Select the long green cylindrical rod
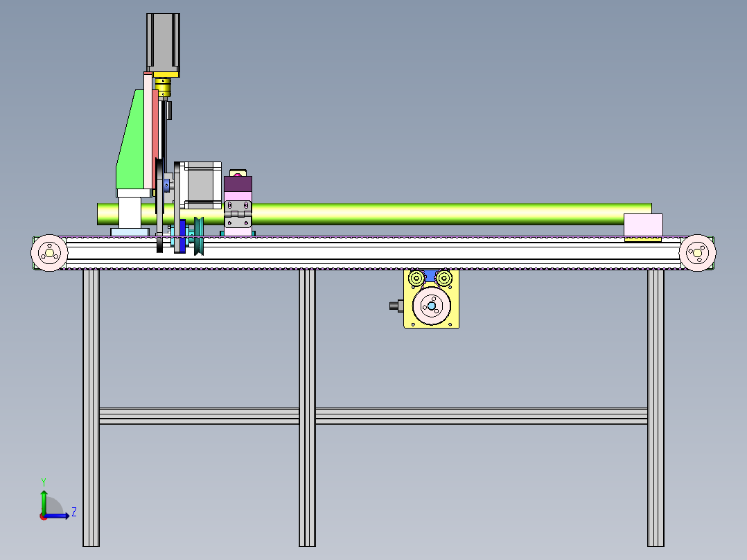This screenshot has width=747, height=560. click(374, 214)
